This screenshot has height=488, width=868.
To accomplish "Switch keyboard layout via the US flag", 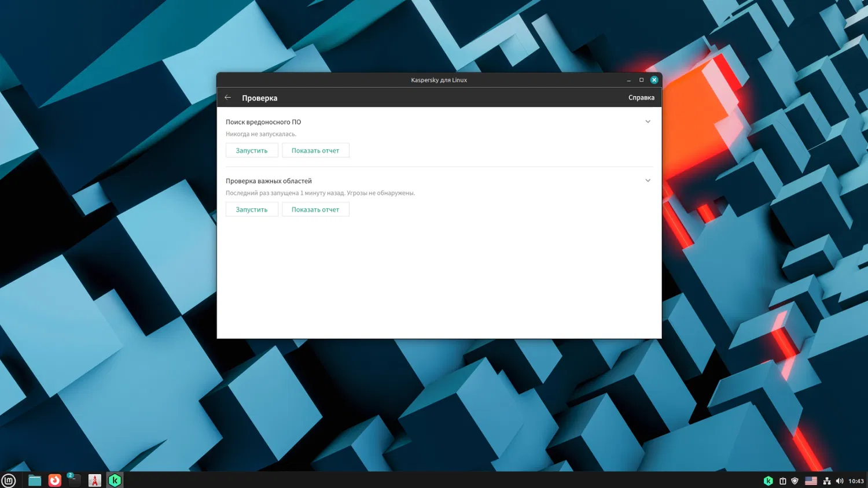I will coord(811,480).
